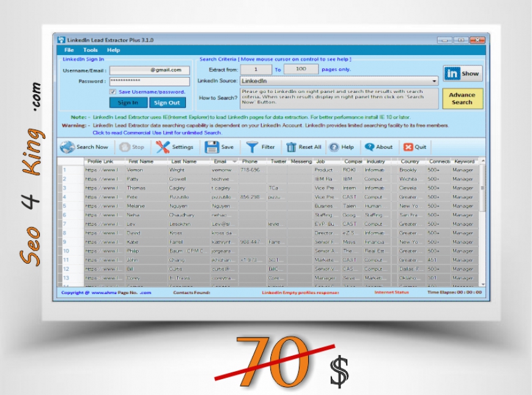
Task: Click the Save floppy disk icon
Action: coord(212,147)
